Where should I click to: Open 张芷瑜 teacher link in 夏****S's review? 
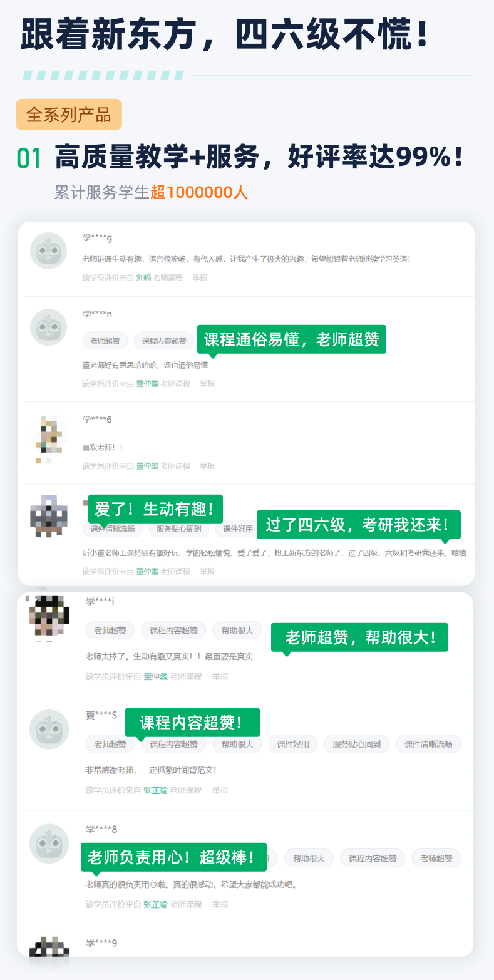[x=155, y=790]
